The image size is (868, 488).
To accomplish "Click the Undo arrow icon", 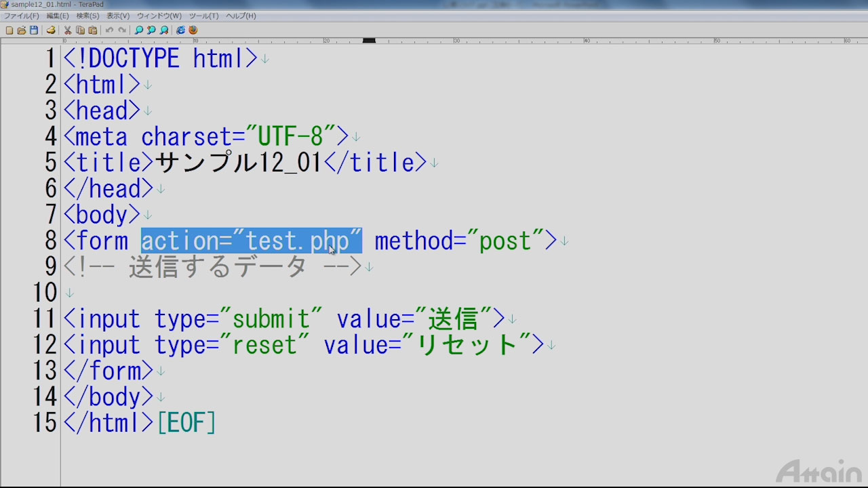I will click(109, 30).
